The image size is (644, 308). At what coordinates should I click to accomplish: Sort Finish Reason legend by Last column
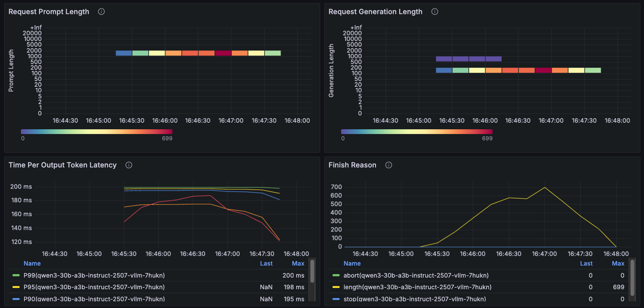[x=586, y=263]
